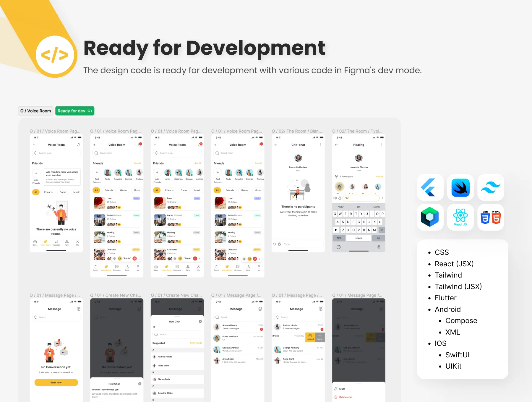
Task: Select Music chip above "no voice rooms" message
Action: [77, 192]
